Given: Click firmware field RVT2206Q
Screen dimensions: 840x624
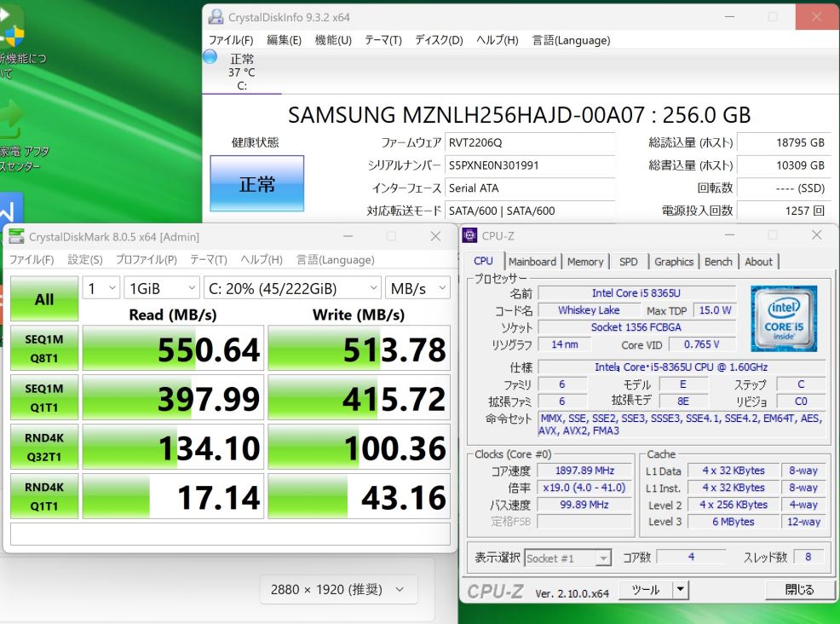Looking at the screenshot, I should (529, 142).
